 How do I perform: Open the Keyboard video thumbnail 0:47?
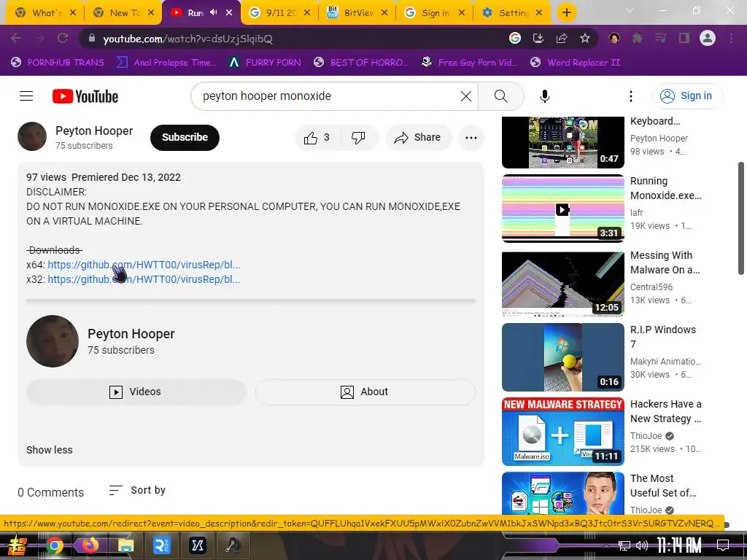tap(563, 142)
